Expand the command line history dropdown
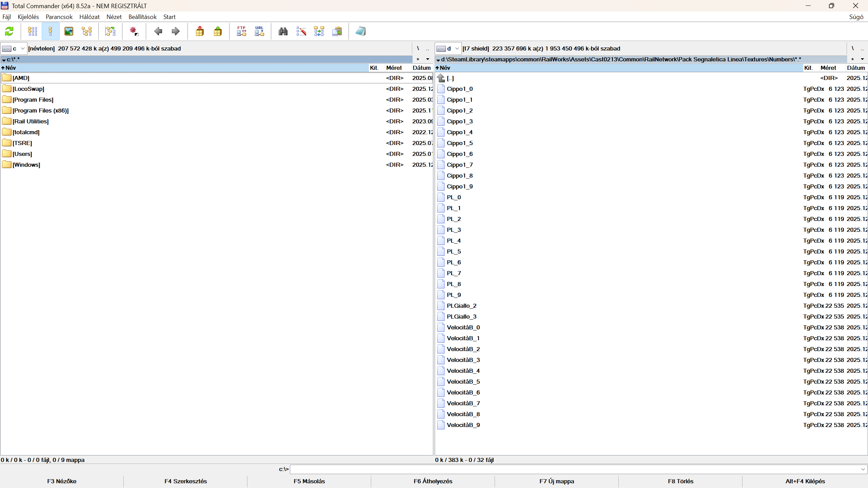The image size is (868, 488). tap(863, 469)
